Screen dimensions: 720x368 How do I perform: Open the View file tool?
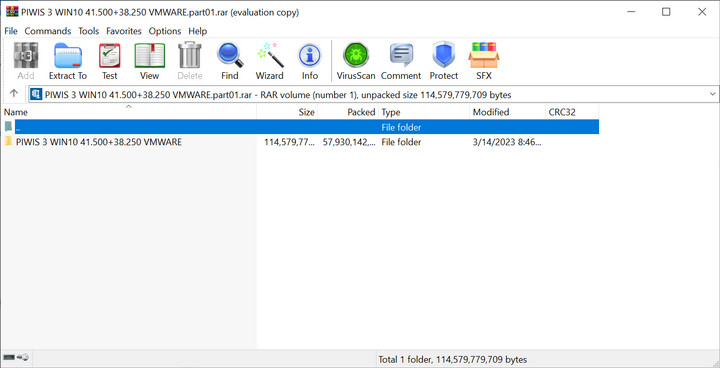point(150,61)
